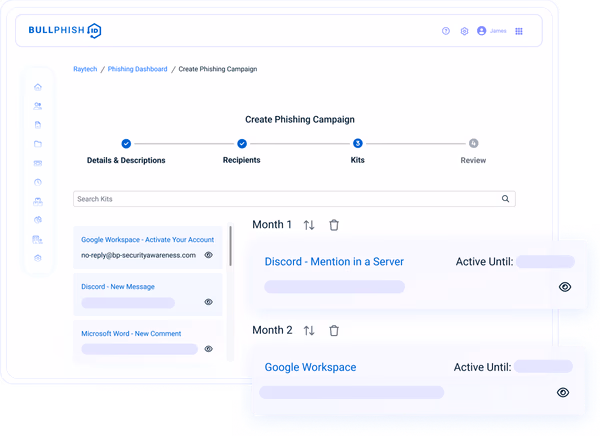Select Discord - New Message kit
Image resolution: width=600 pixels, height=436 pixels.
[x=118, y=287]
